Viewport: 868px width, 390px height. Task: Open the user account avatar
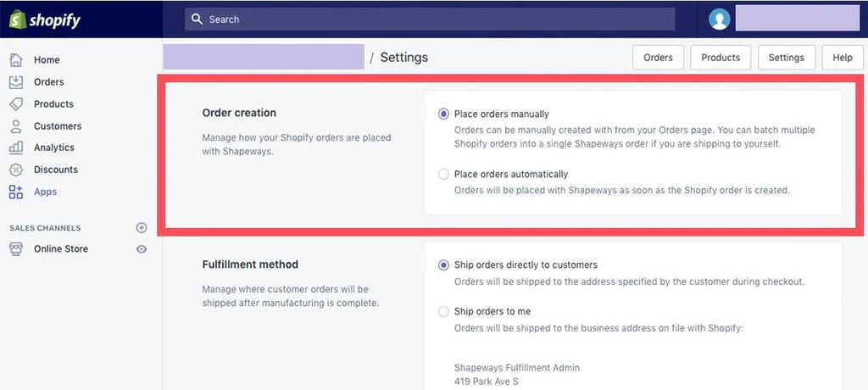[720, 19]
